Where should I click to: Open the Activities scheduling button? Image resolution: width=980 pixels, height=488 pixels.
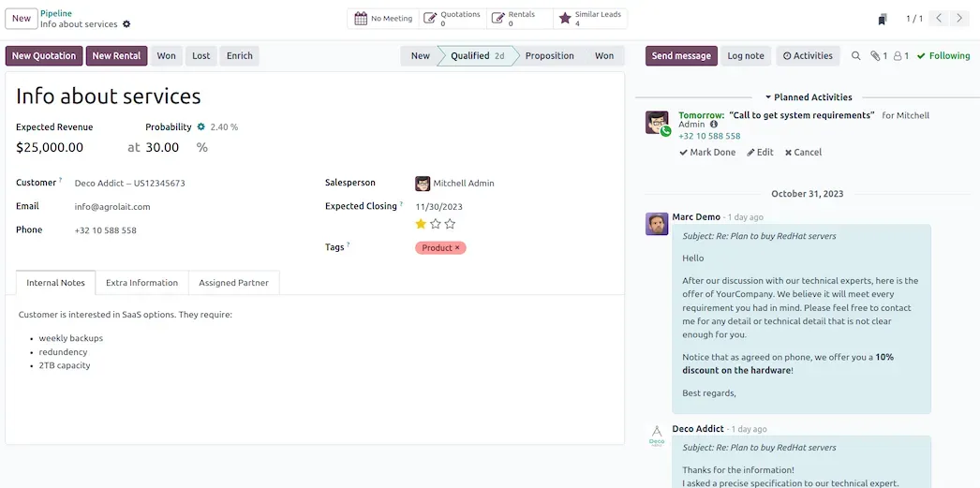pos(808,56)
